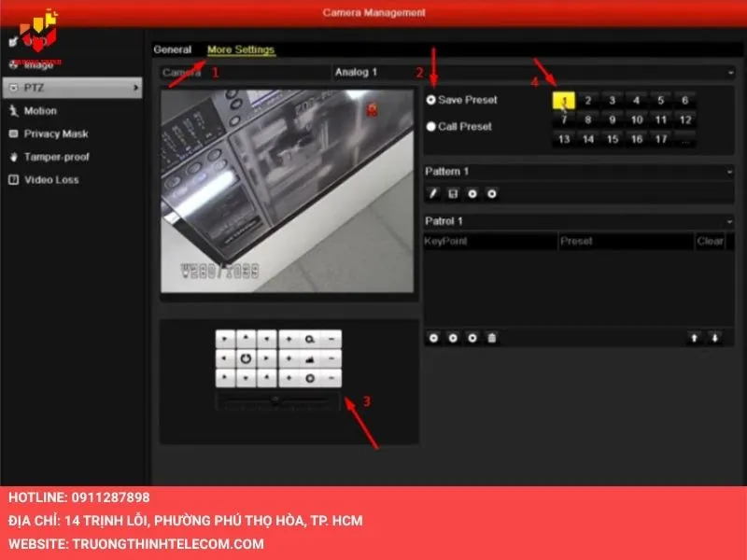Open the Privacy Mask settings
Screen dimensions: 747x560
coord(56,133)
